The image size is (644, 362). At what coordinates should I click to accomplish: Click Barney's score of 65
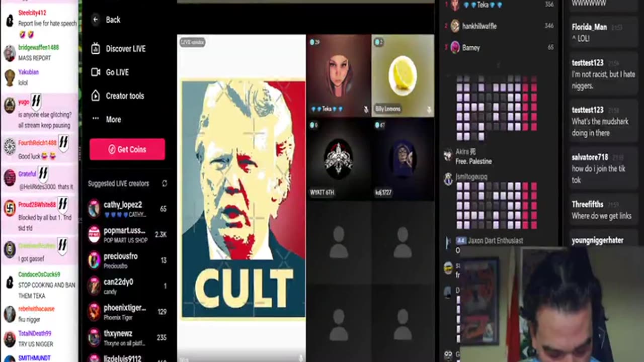550,48
